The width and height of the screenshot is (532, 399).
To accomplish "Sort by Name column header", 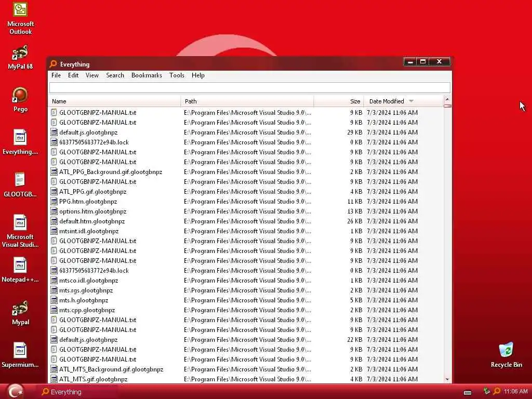I will pyautogui.click(x=115, y=101).
